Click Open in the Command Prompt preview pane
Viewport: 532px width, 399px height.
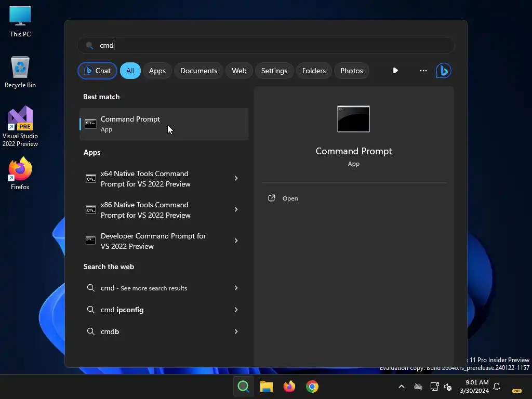290,198
